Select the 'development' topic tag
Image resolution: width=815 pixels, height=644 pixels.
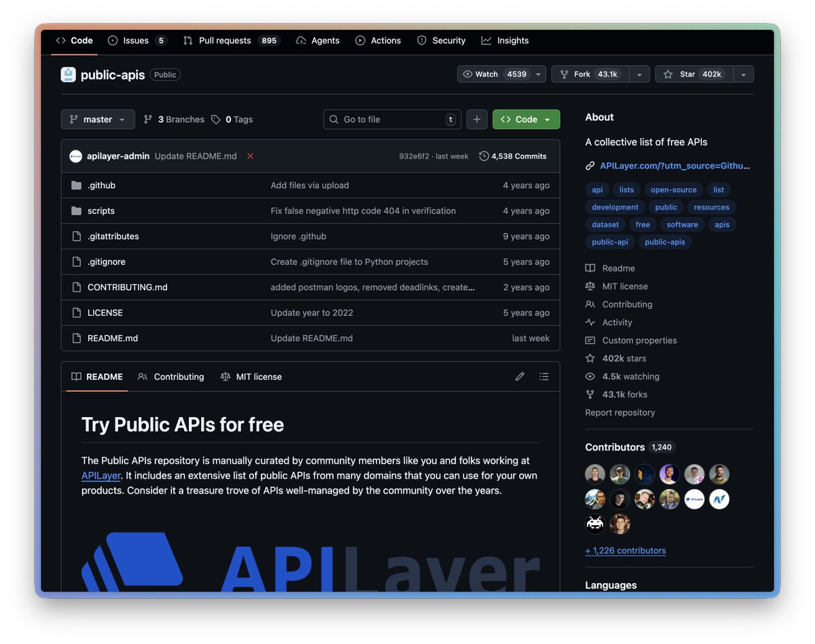pyautogui.click(x=615, y=207)
